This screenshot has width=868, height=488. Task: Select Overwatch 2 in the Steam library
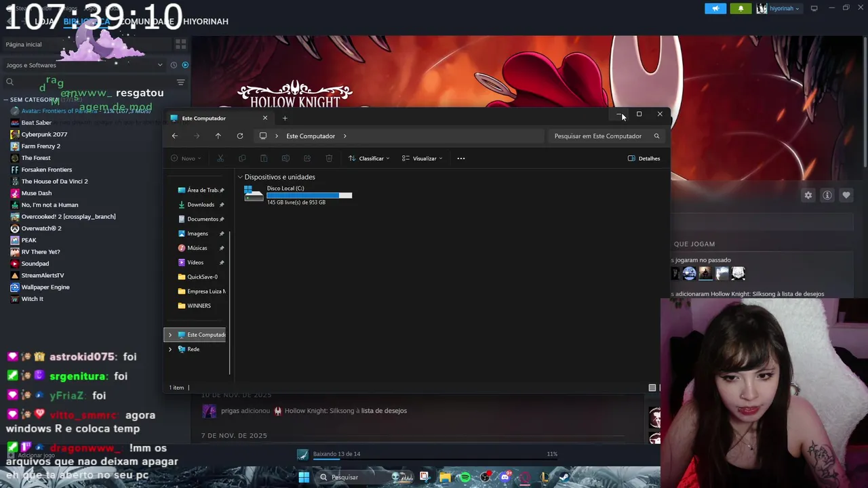41,228
